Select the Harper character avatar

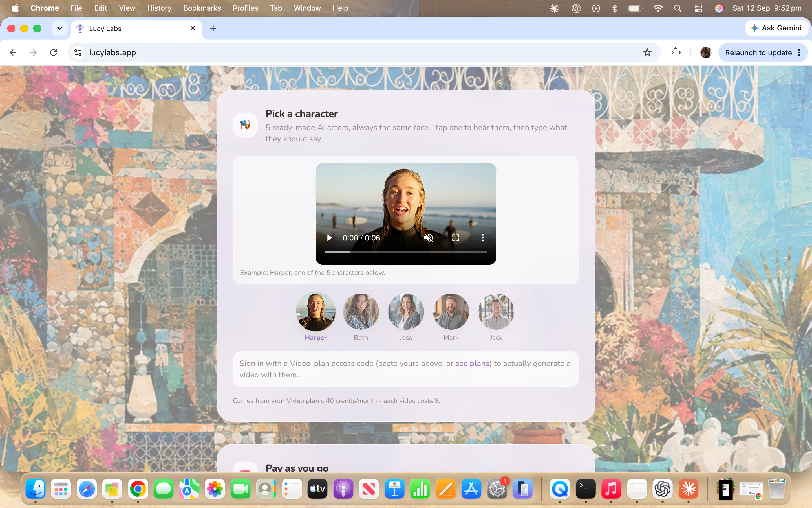(x=315, y=312)
